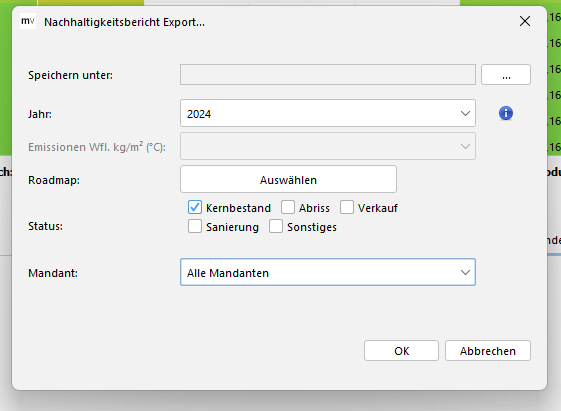
Task: Click the Roadmap label
Action: pos(54,180)
